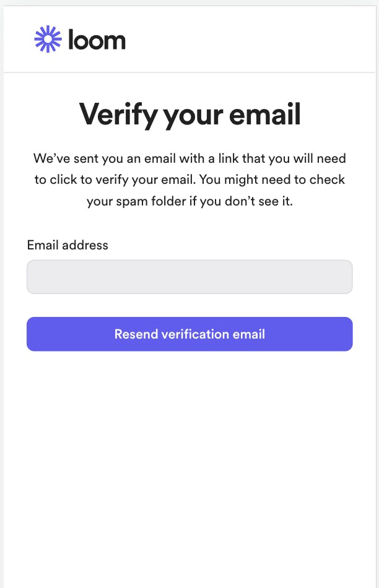Click the loom wordmark text in header

97,40
